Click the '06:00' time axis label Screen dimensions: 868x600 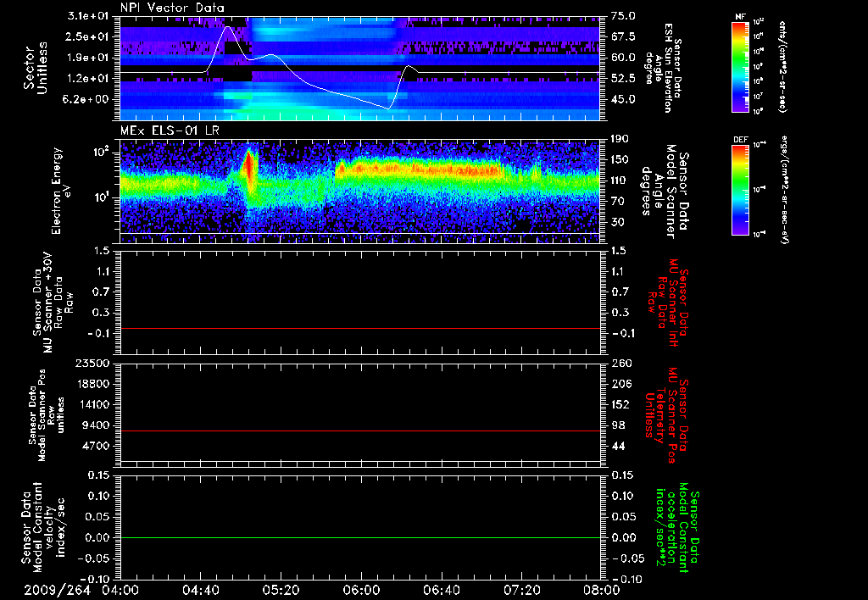click(361, 590)
